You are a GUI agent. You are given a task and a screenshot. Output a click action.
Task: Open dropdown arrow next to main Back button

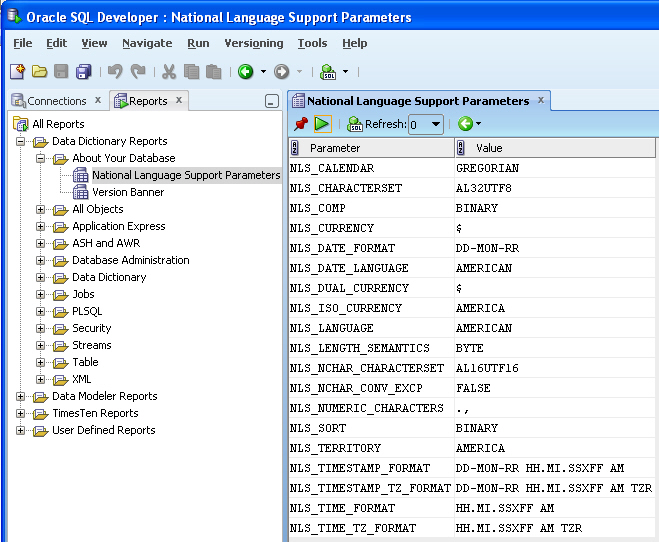[x=264, y=71]
